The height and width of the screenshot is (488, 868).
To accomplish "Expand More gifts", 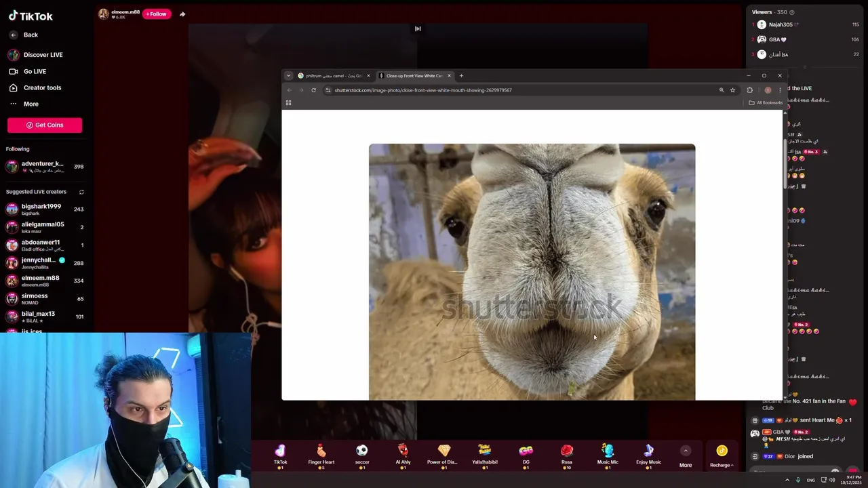I will 686,456.
